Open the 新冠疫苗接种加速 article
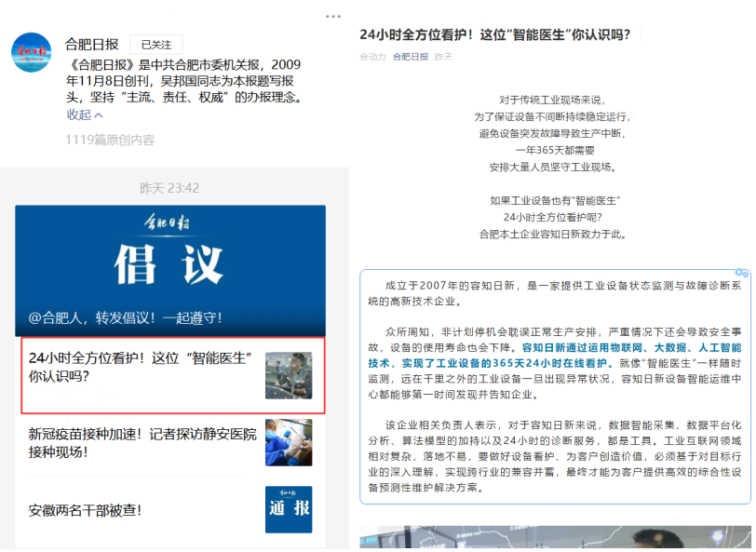The height and width of the screenshot is (552, 756). pyautogui.click(x=142, y=442)
